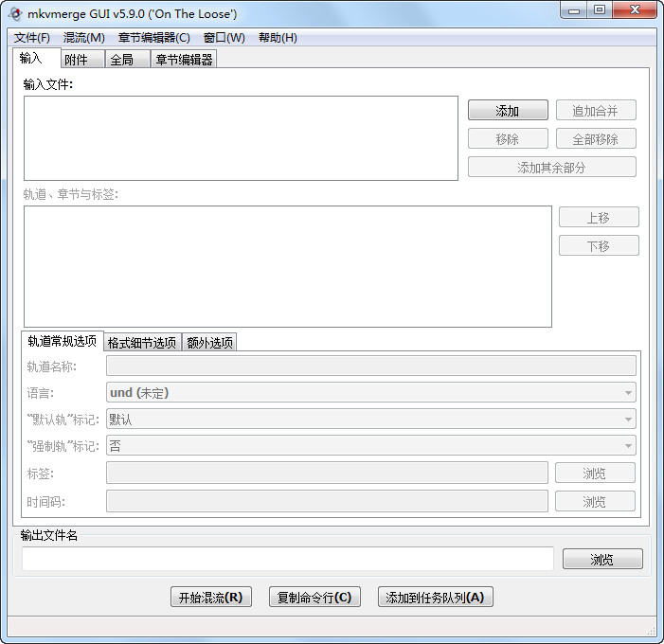Click inside the 输入文件 list box
The image size is (664, 644).
click(x=241, y=138)
